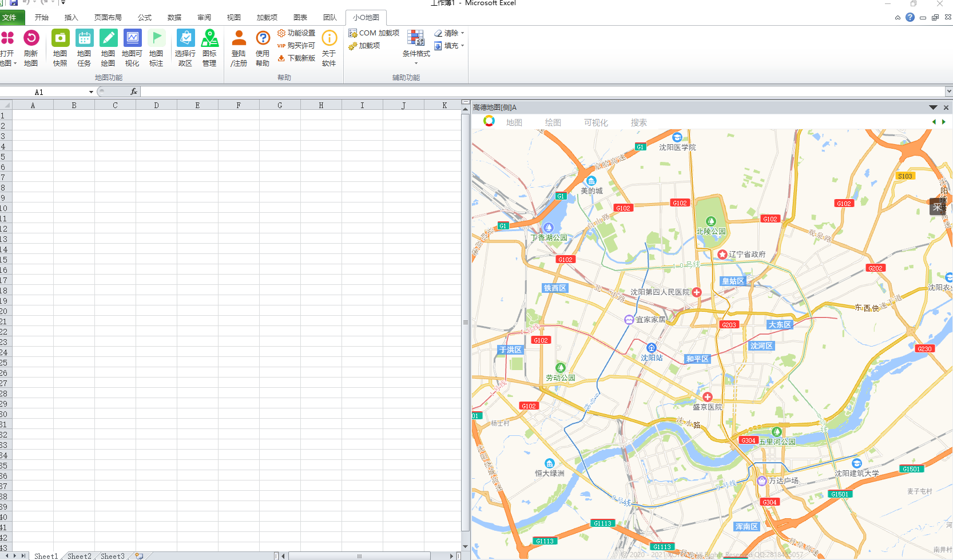The width and height of the screenshot is (953, 560).
Task: Click the map pane colorful ring logo
Action: [x=489, y=121]
